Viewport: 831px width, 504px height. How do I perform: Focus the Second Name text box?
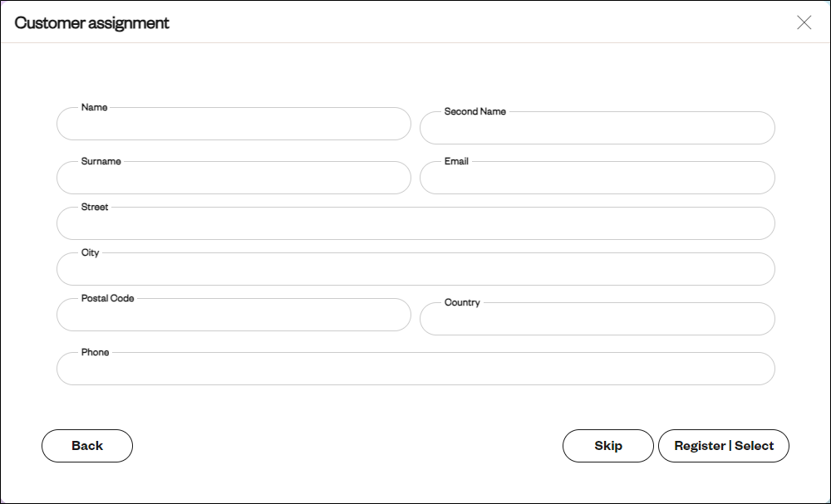coord(597,128)
